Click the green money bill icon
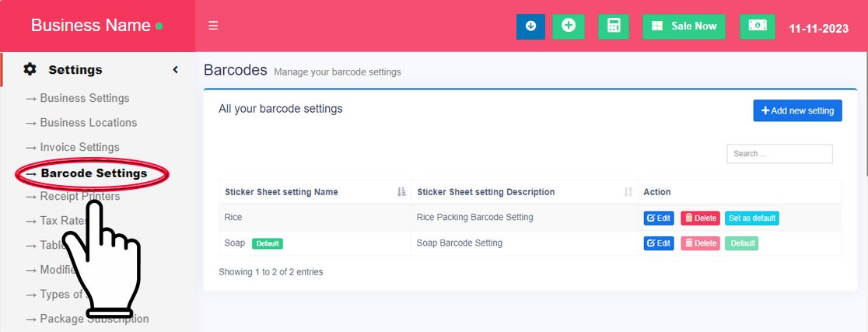Image resolution: width=868 pixels, height=332 pixels. (757, 26)
